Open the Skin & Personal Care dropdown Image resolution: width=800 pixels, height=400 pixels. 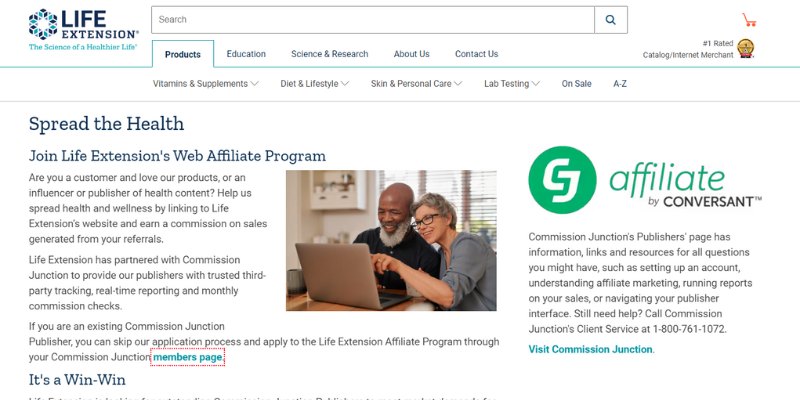(x=416, y=84)
